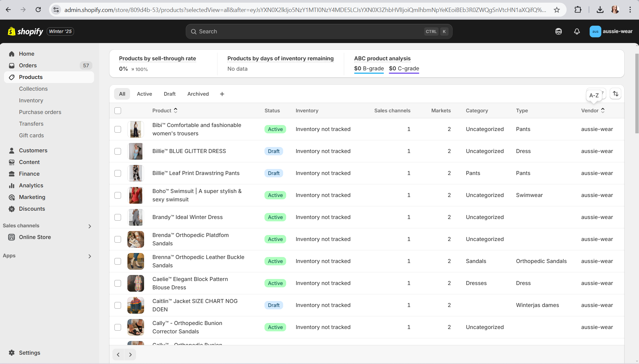Reload the page in browser
This screenshot has height=364, width=639.
[38, 10]
